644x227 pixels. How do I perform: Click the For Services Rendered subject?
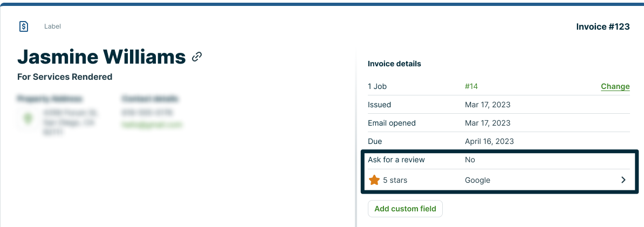[x=65, y=77]
